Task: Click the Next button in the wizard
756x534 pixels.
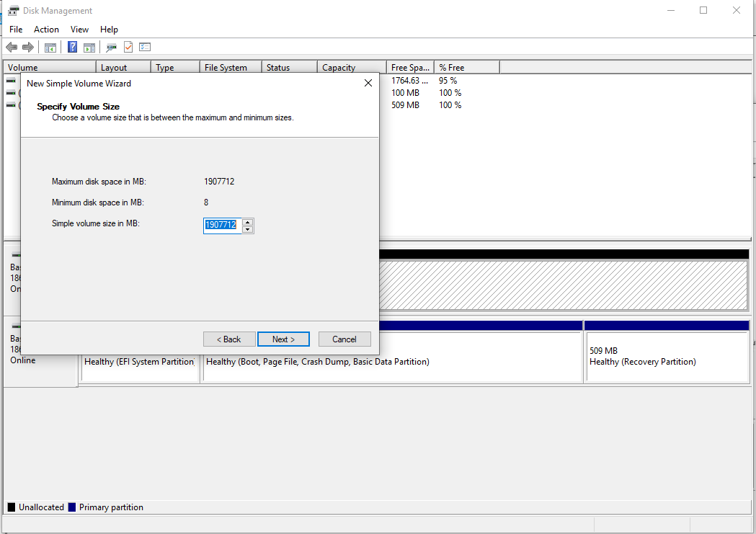Action: click(283, 339)
